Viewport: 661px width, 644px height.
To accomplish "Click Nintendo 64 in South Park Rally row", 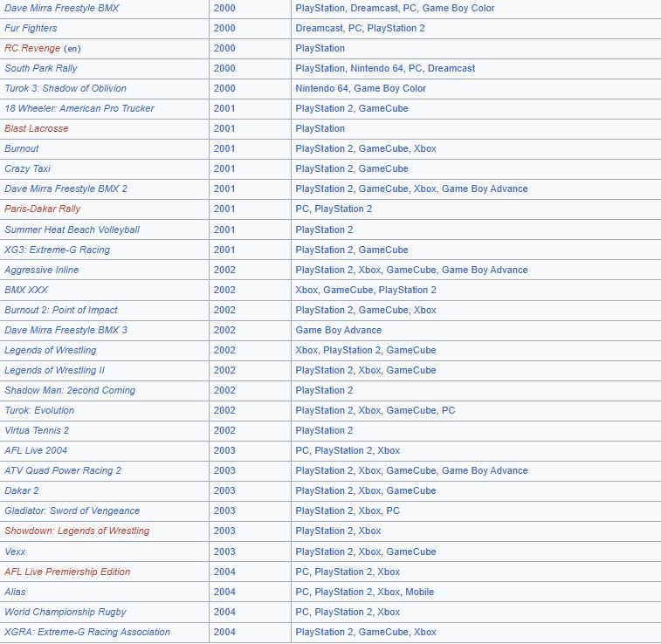I will coord(377,68).
